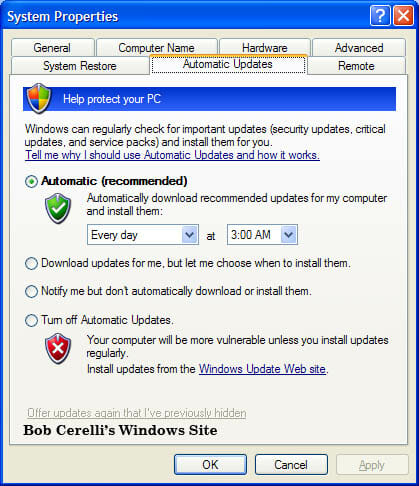The width and height of the screenshot is (419, 486).
Task: Open the Every day frequency dropdown
Action: (143, 235)
